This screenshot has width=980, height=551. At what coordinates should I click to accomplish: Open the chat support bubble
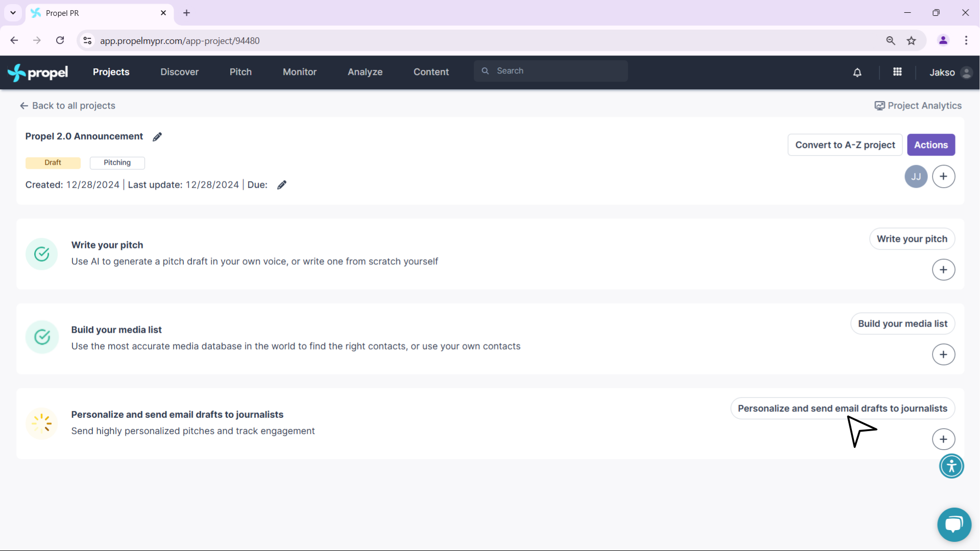pyautogui.click(x=954, y=524)
